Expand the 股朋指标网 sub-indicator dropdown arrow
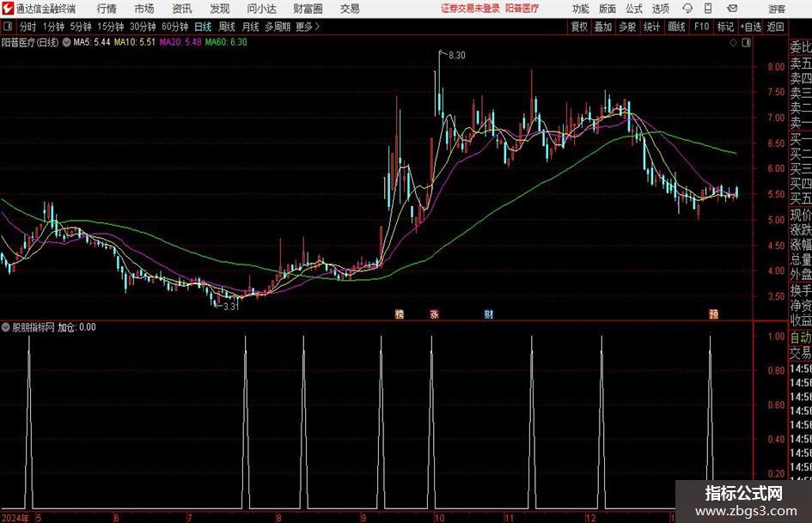This screenshot has height=523, width=812. (x=6, y=327)
